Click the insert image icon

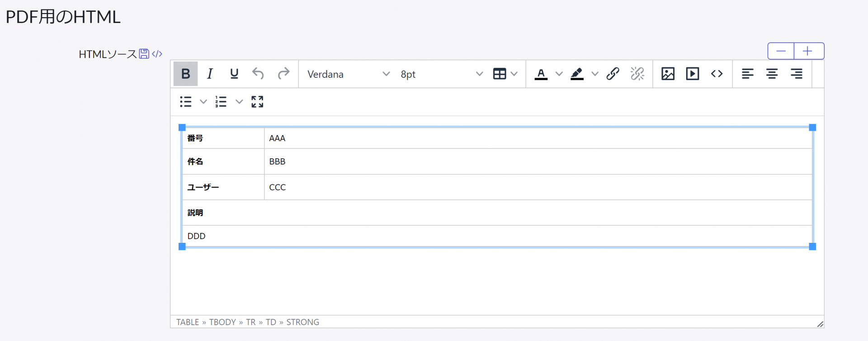tap(668, 74)
